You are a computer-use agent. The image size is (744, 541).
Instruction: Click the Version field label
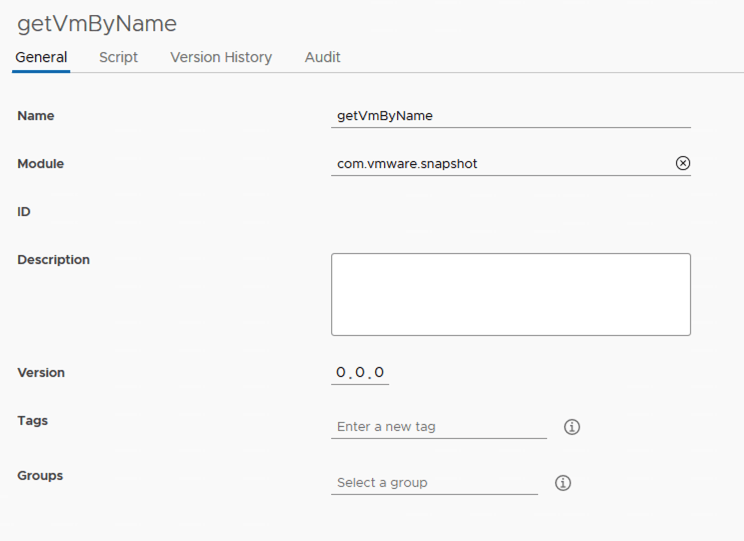41,373
